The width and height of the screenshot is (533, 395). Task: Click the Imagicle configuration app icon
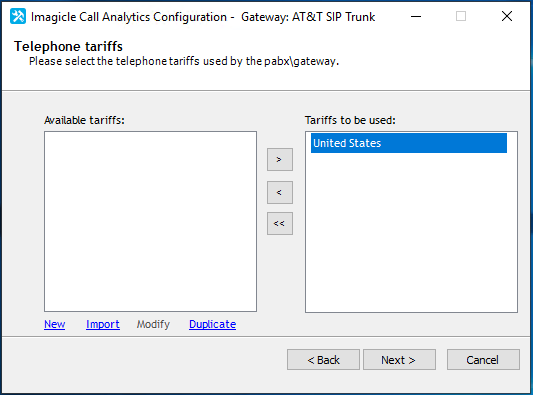tap(18, 16)
